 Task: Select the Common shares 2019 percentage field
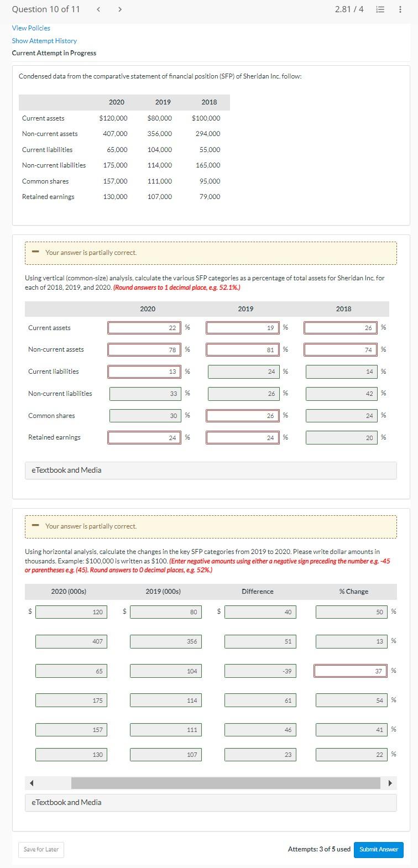pyautogui.click(x=243, y=415)
